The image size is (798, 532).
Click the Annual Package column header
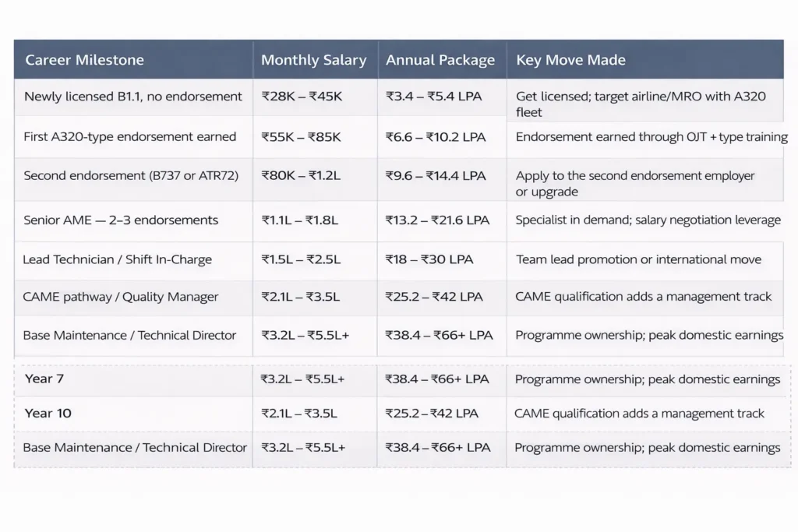[440, 60]
